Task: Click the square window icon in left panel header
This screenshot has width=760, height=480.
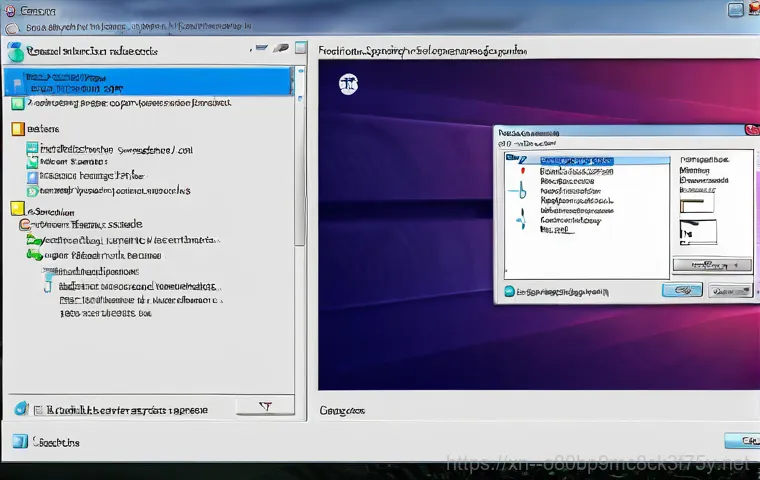Action: point(301,48)
